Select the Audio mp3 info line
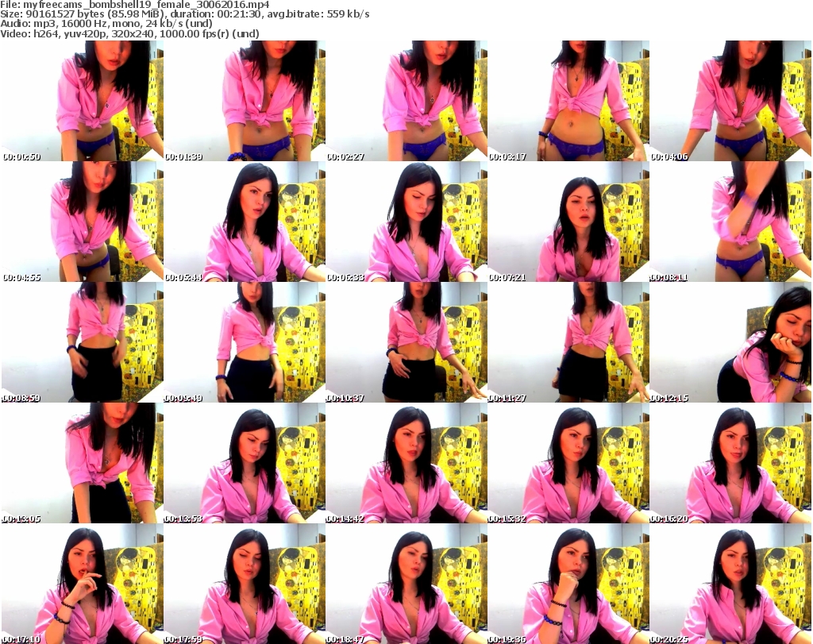Screen dimensions: 813x644 pyautogui.click(x=106, y=25)
